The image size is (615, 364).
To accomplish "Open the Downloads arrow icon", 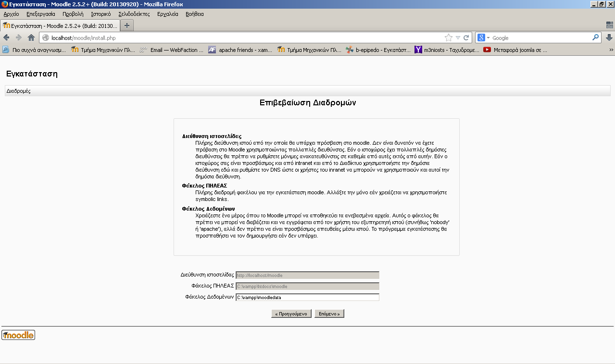I will pos(609,38).
